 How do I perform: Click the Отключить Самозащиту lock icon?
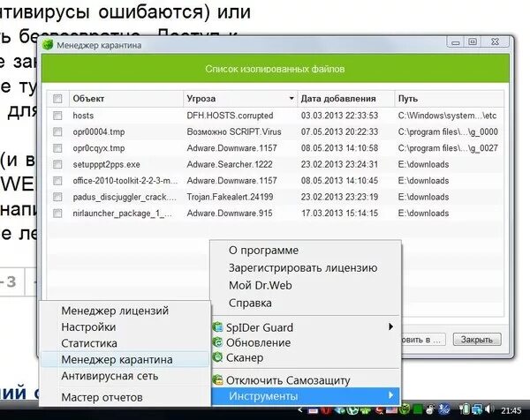[217, 379]
